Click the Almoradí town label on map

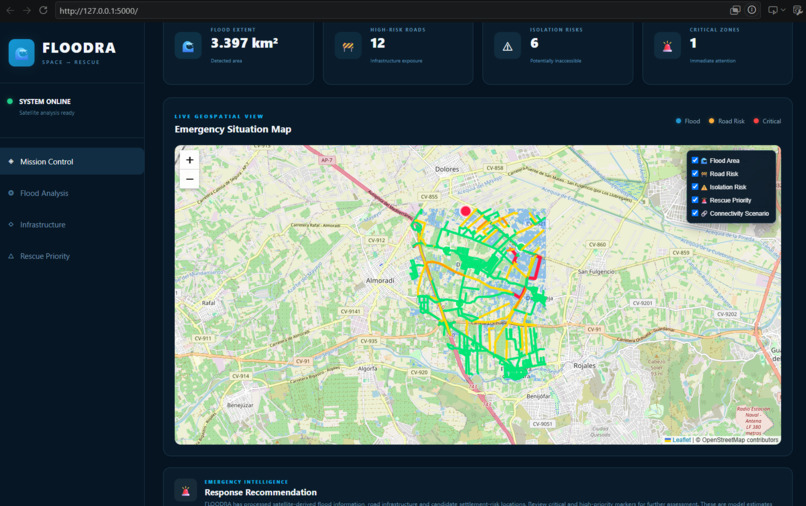coord(380,280)
